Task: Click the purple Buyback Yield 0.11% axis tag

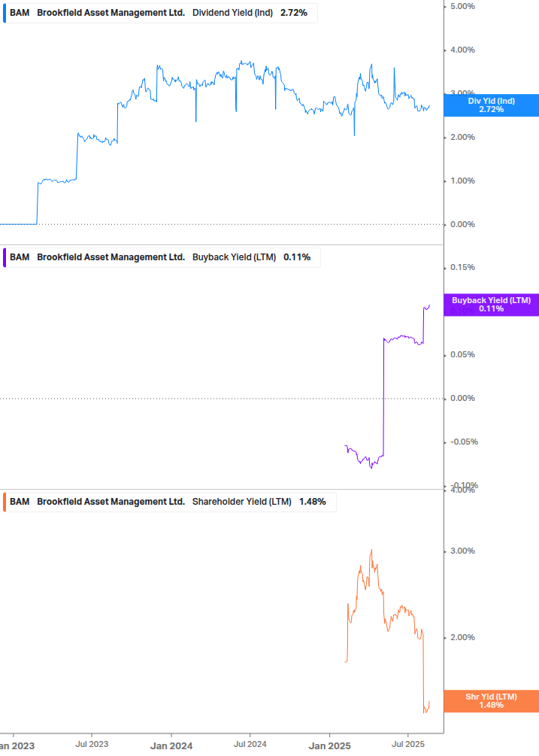Action: 492,305
